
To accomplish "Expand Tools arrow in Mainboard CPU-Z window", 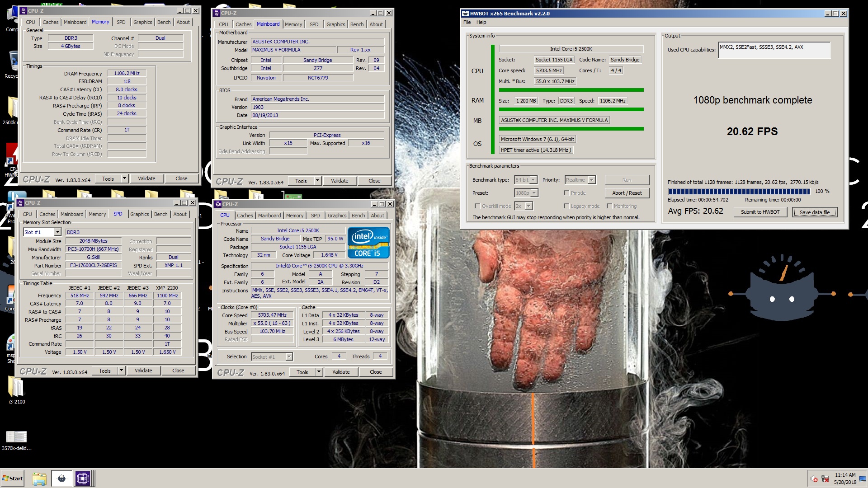I will (317, 181).
